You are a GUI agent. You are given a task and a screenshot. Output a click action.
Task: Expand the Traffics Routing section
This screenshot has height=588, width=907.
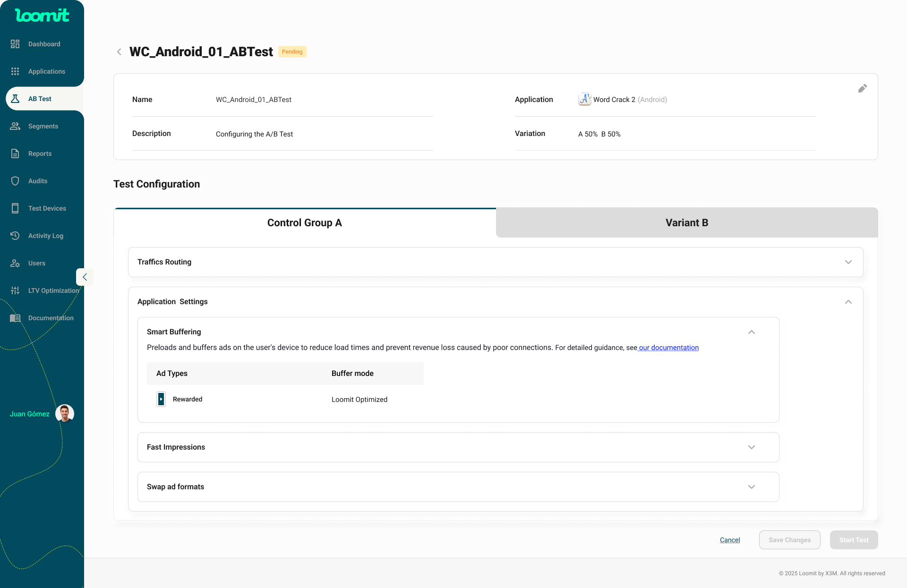(848, 262)
